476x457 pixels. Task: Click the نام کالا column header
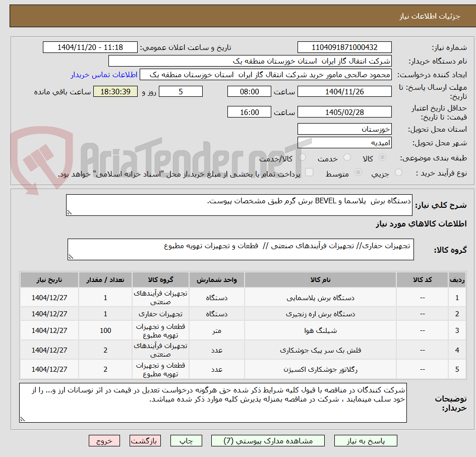320,279
